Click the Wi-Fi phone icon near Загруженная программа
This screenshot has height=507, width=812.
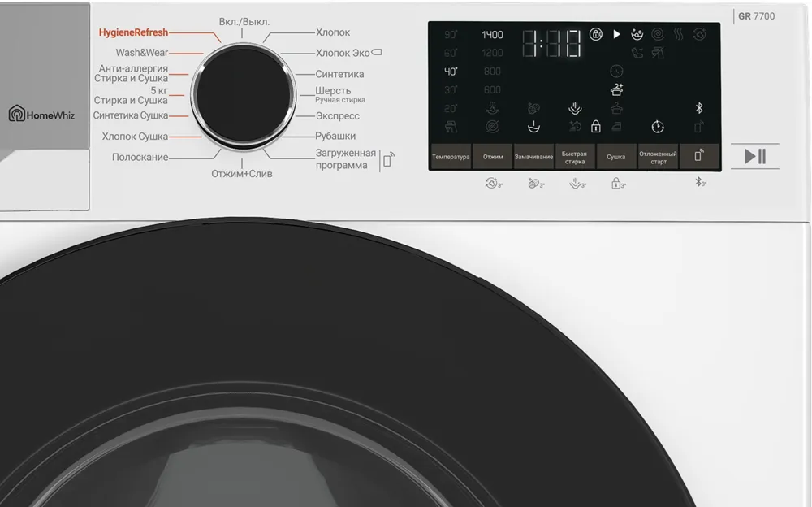[387, 160]
